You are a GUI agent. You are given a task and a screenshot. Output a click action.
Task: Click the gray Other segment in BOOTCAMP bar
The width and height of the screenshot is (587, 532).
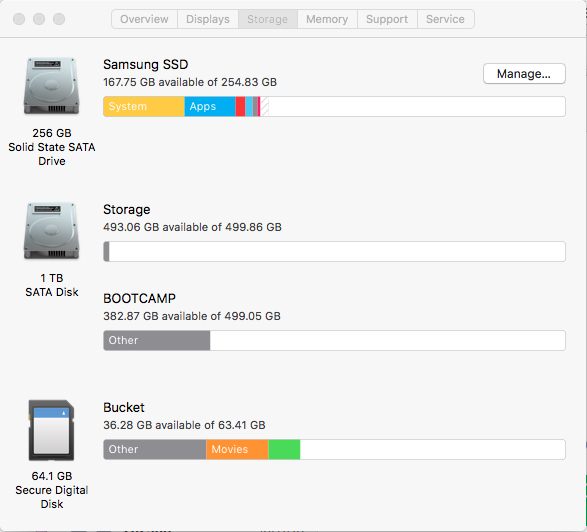157,340
